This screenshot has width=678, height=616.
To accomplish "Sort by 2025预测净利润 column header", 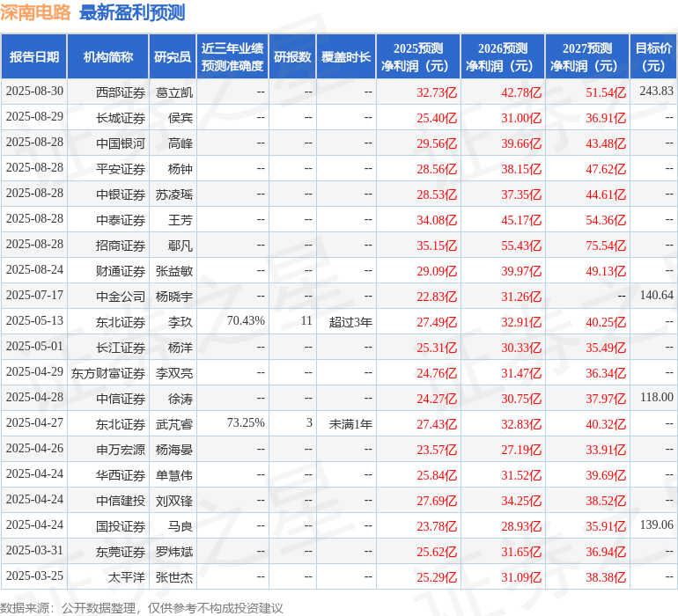I will point(417,57).
